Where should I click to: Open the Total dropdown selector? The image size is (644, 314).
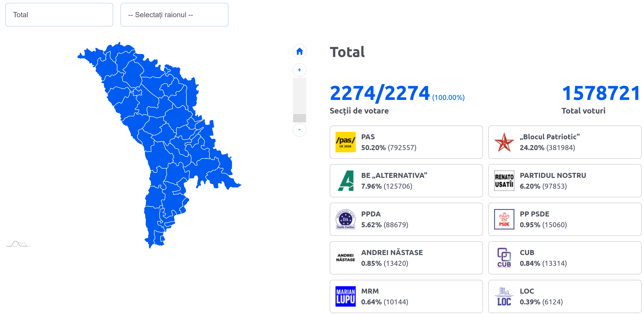coord(59,15)
